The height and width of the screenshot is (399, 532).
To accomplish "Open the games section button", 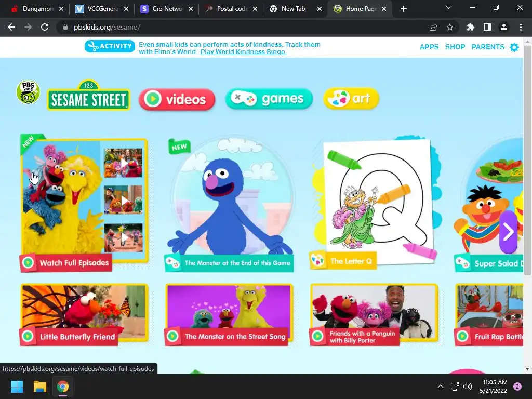I will pyautogui.click(x=269, y=99).
